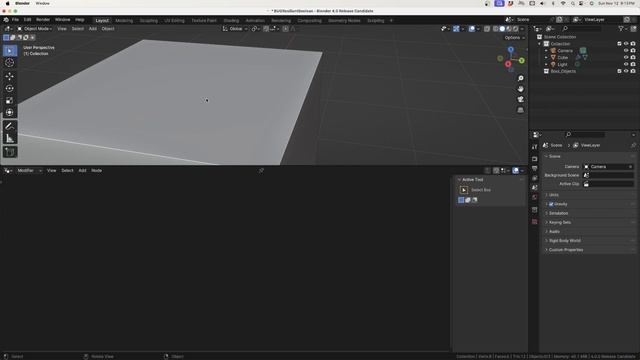Viewport: 640px width, 360px height.
Task: Open the Output properties tab
Action: [x=535, y=169]
